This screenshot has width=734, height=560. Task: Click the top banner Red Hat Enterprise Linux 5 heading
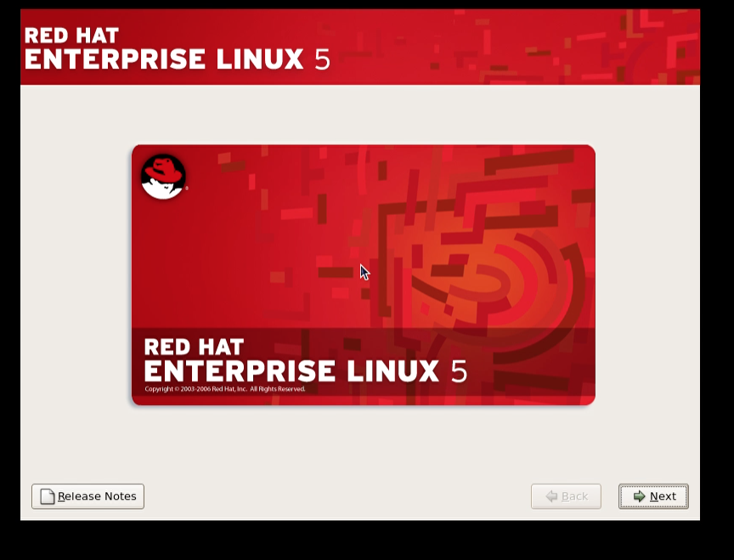click(x=177, y=48)
